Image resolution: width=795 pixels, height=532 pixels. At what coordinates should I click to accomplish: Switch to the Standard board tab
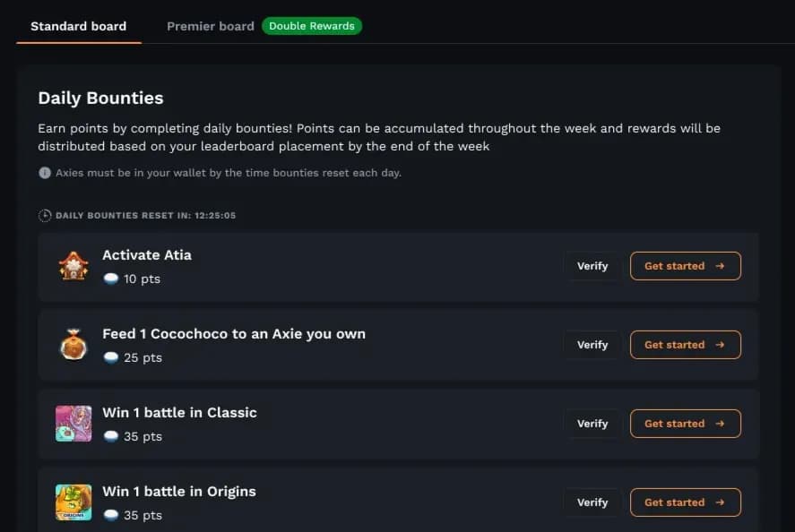pyautogui.click(x=79, y=26)
